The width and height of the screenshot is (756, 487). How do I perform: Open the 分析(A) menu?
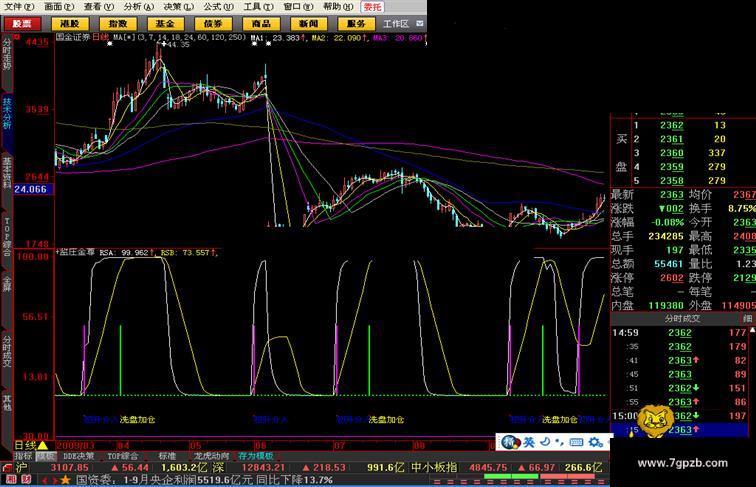(138, 7)
